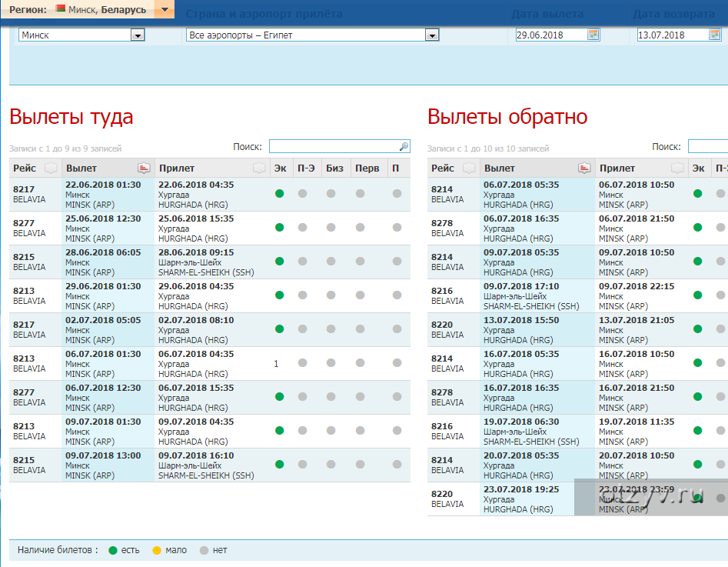Click the Биз column header
Screen dimensions: 728x567
point(334,168)
